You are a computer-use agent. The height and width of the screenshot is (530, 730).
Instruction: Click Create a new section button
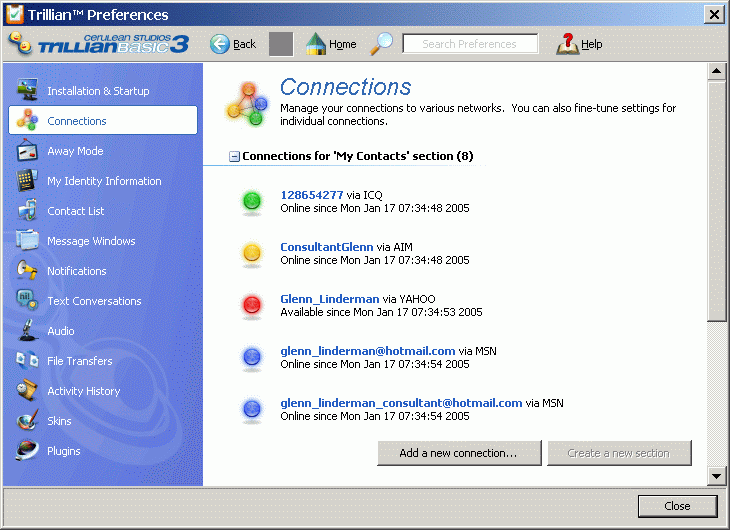(x=619, y=453)
